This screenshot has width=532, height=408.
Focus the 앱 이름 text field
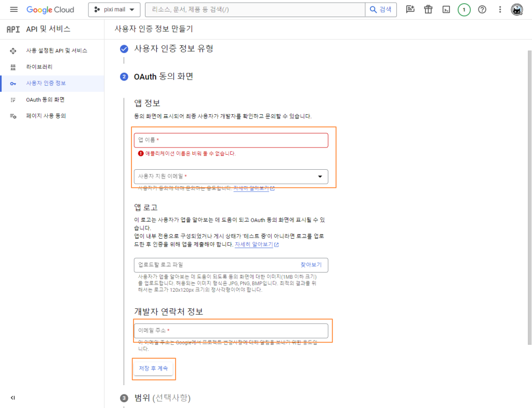click(231, 140)
